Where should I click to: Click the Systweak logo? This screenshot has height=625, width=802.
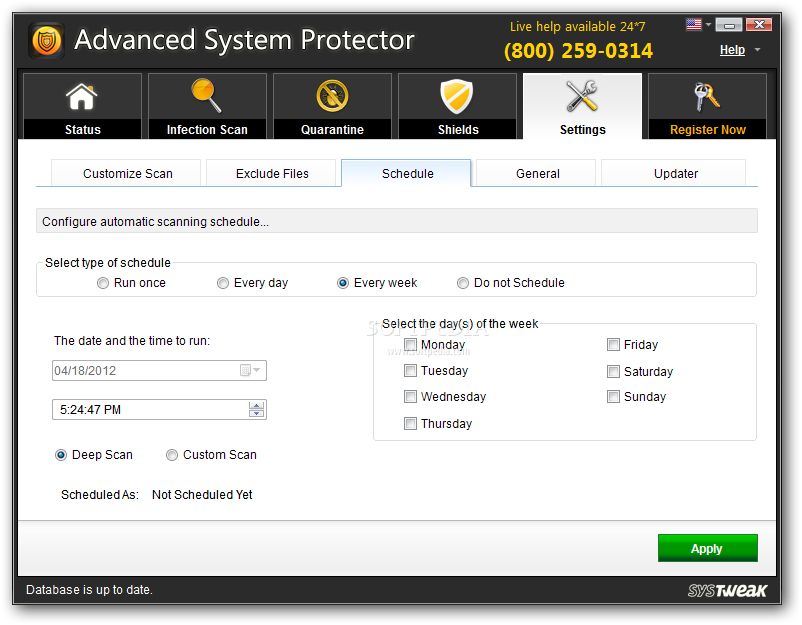[727, 590]
